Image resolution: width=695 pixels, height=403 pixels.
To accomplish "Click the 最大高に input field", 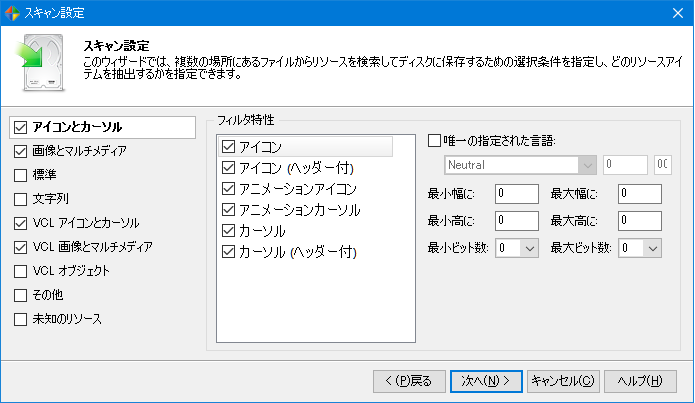I will (640, 221).
